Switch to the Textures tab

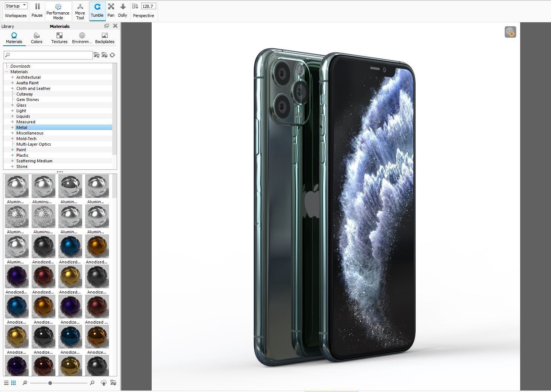[59, 38]
